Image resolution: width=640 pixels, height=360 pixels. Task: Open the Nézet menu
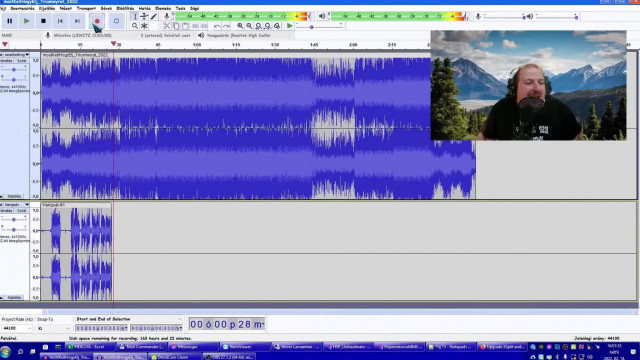pos(66,8)
